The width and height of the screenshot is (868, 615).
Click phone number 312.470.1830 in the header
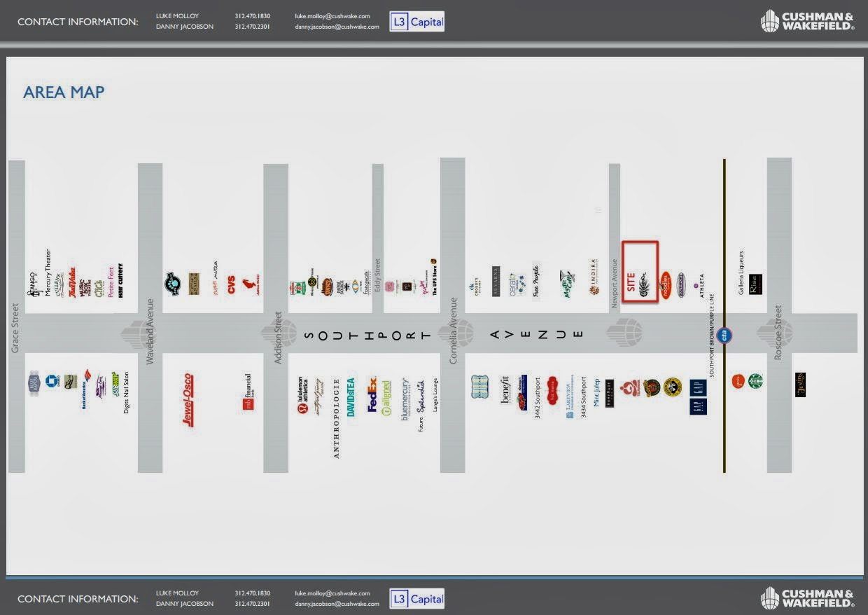(x=253, y=15)
